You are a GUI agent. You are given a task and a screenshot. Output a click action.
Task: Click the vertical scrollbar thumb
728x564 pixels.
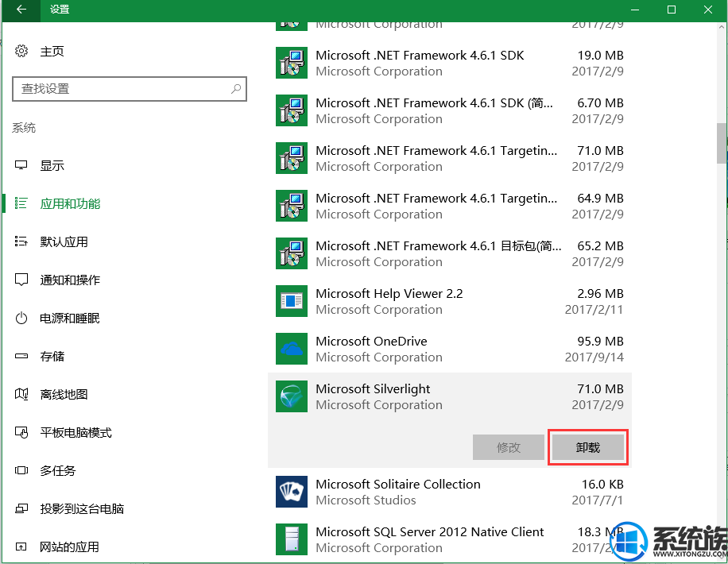[x=722, y=143]
